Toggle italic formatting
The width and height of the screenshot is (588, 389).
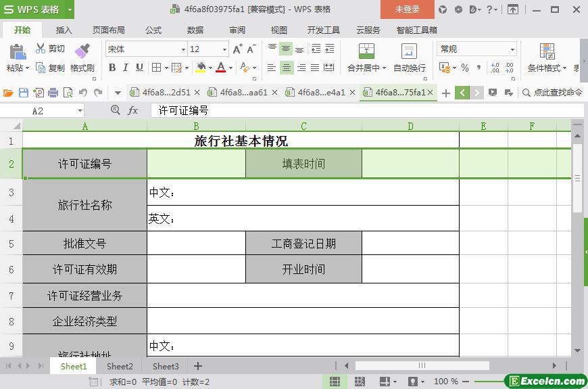coord(126,68)
